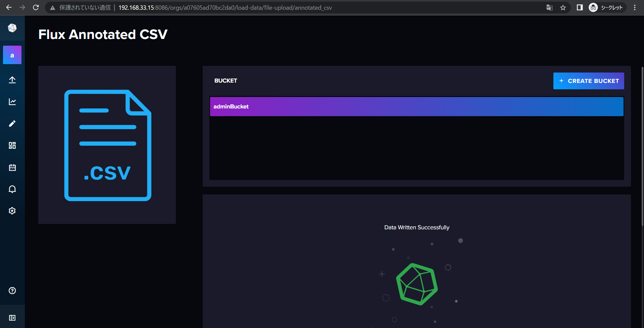The height and width of the screenshot is (328, 644).
Task: Open the Tasks calendar icon
Action: pos(12,168)
